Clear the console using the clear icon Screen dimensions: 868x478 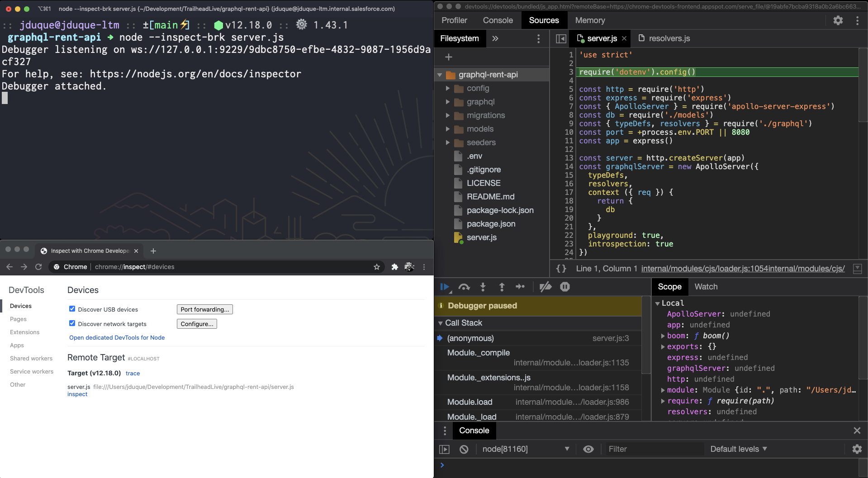pos(464,449)
